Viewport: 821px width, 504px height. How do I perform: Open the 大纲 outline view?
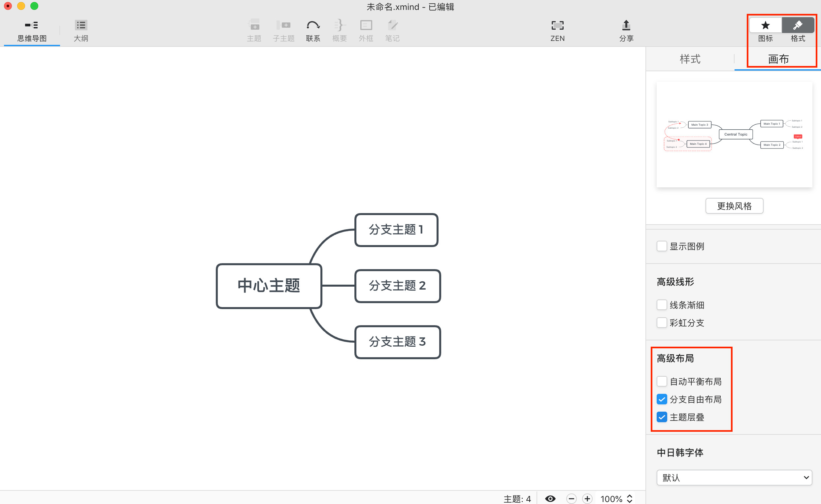click(x=81, y=31)
